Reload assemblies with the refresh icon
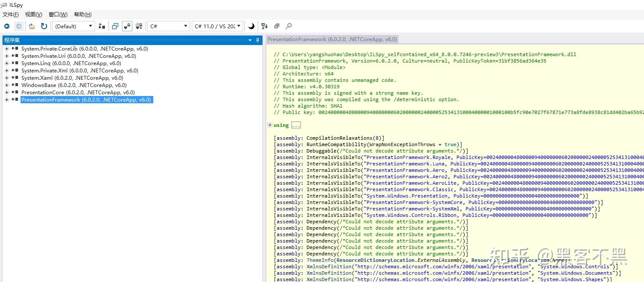The width and height of the screenshot is (644, 282). coord(44,26)
